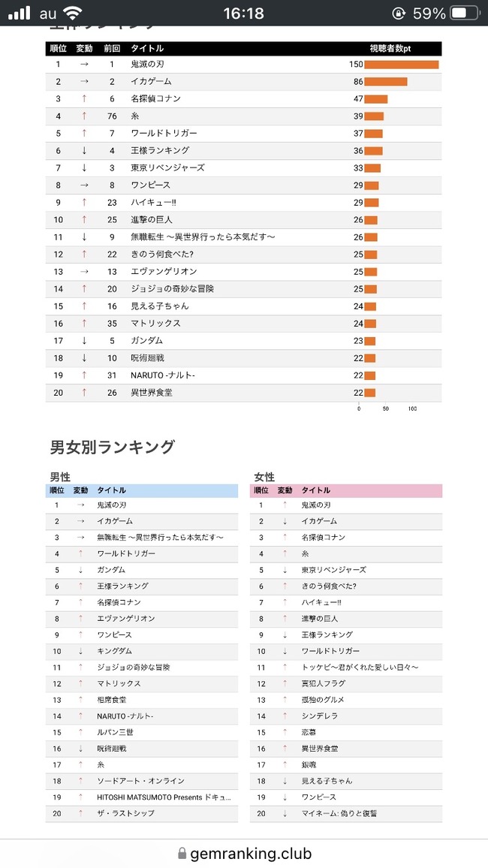Screen dimensions: 488x868
Task: Click the down arrow beside 王様ランキング overall row
Action: click(x=84, y=151)
